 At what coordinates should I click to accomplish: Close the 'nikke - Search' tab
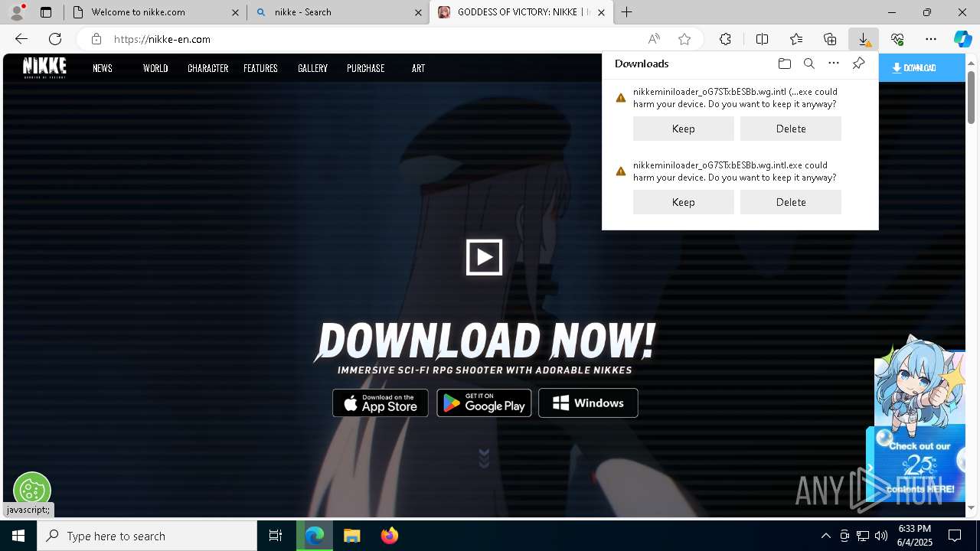click(x=419, y=12)
